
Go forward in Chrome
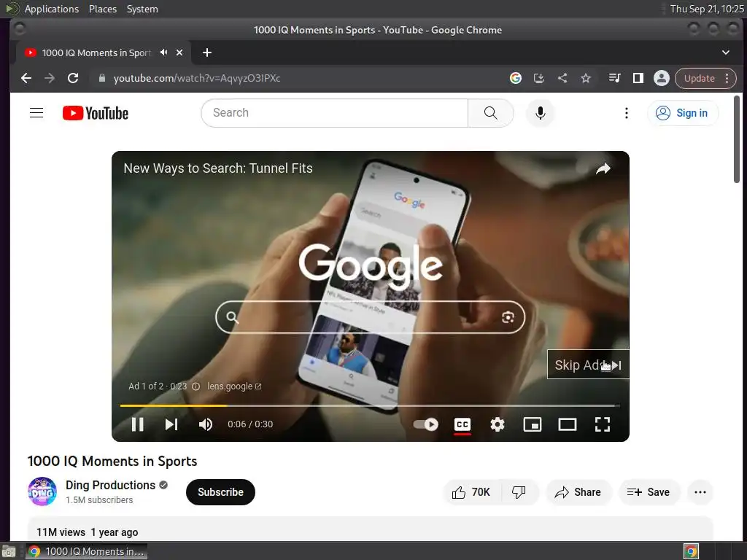pyautogui.click(x=50, y=78)
